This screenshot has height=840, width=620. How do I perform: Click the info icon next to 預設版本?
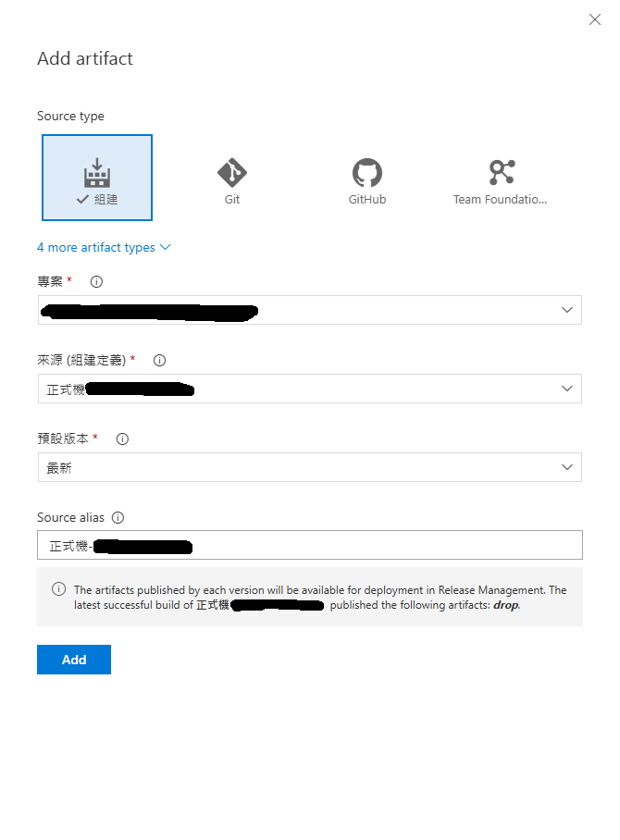[122, 439]
